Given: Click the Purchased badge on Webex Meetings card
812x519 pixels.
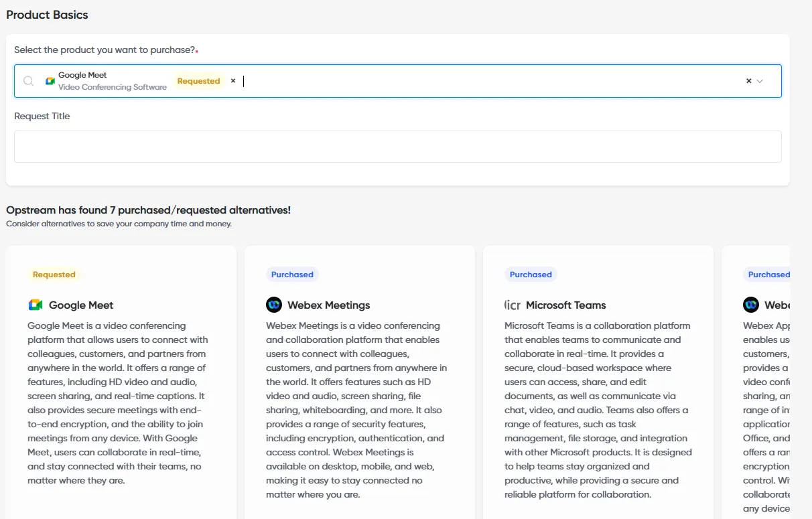Looking at the screenshot, I should point(292,275).
